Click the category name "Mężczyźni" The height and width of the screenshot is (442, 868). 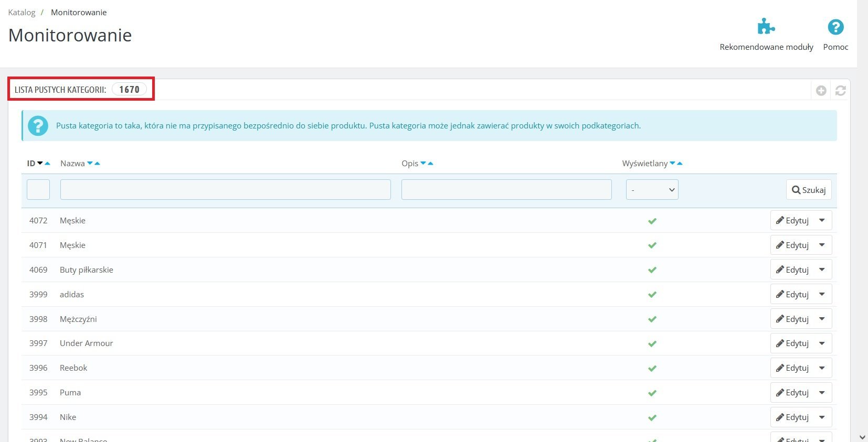[x=78, y=319]
